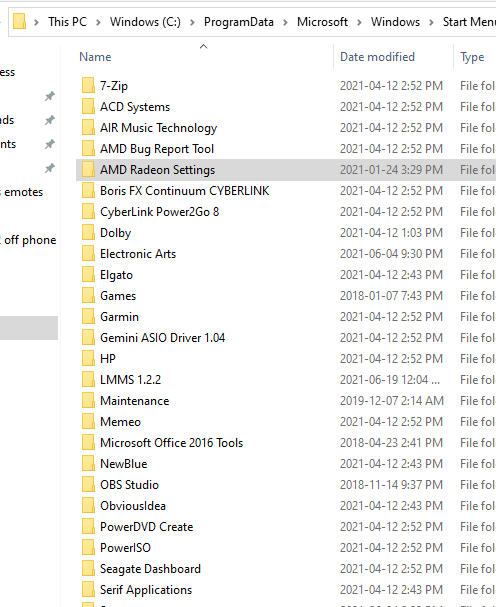Select the OBS Studio folder name
The width and height of the screenshot is (496, 607).
[129, 484]
